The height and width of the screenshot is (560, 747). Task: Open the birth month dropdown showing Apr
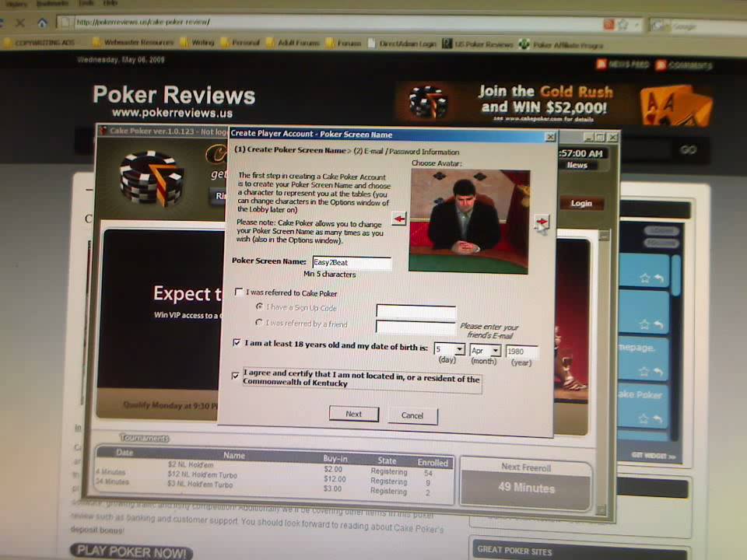496,351
